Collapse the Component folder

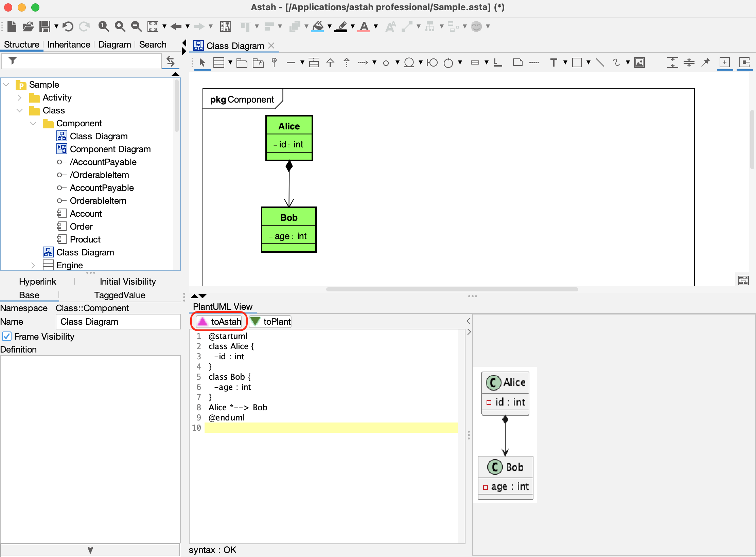click(33, 123)
